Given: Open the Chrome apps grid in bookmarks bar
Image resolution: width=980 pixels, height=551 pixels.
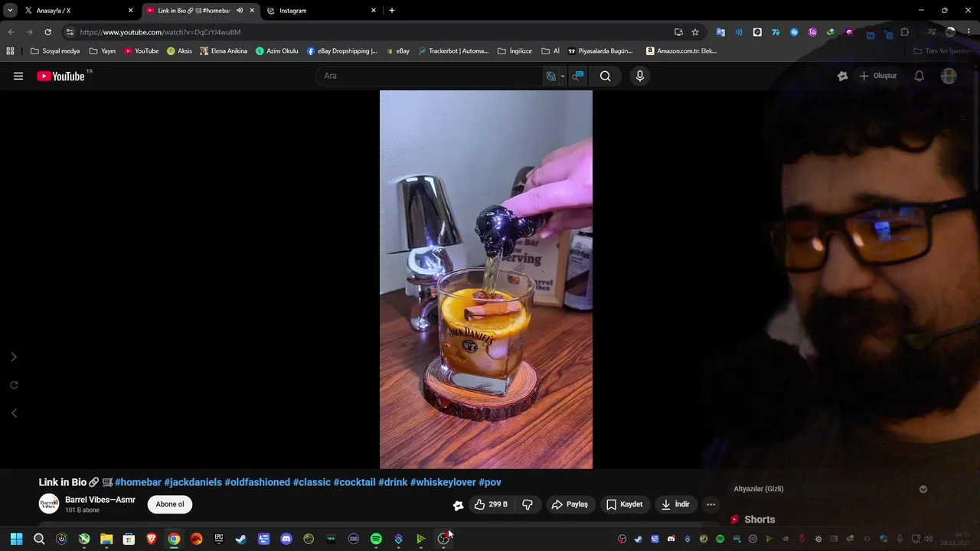Looking at the screenshot, I should (x=10, y=51).
